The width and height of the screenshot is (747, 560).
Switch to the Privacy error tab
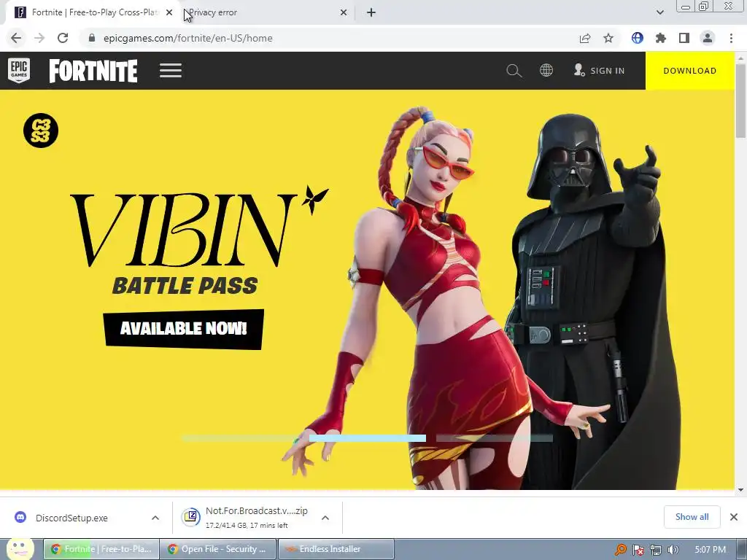click(x=267, y=12)
